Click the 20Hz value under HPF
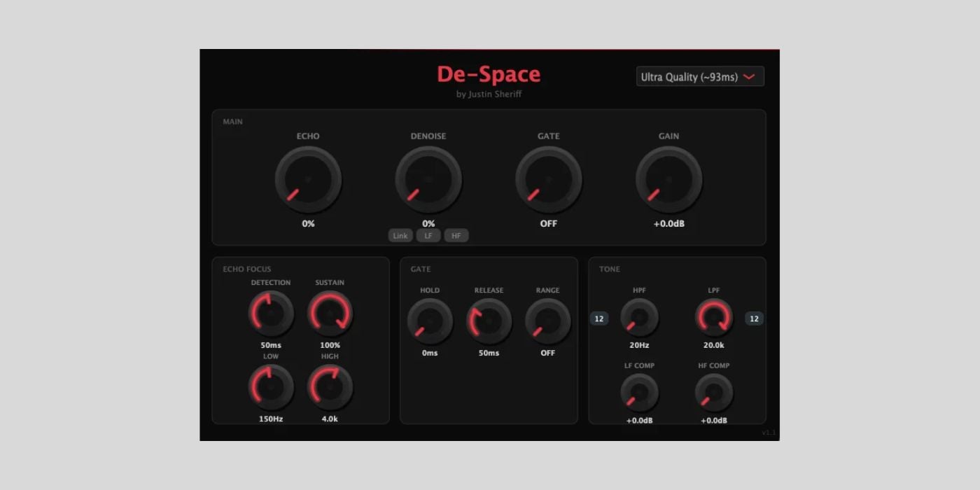Screen dimensions: 980x490 (639, 345)
